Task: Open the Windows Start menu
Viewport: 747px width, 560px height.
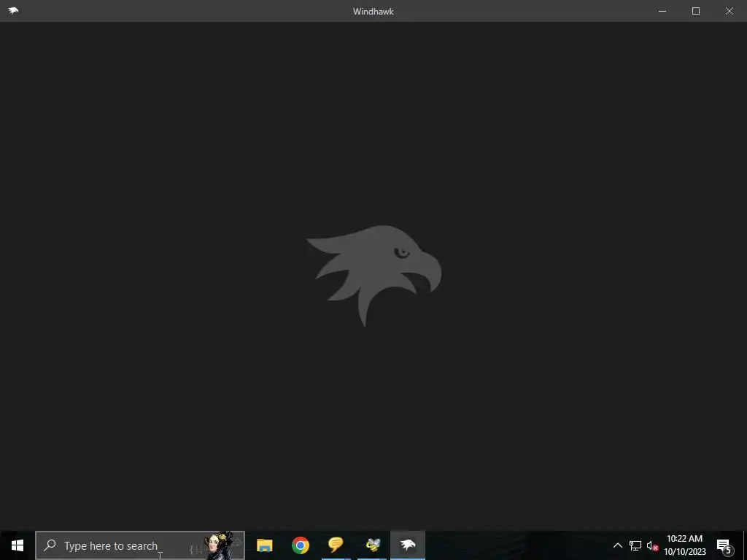Action: point(18,545)
